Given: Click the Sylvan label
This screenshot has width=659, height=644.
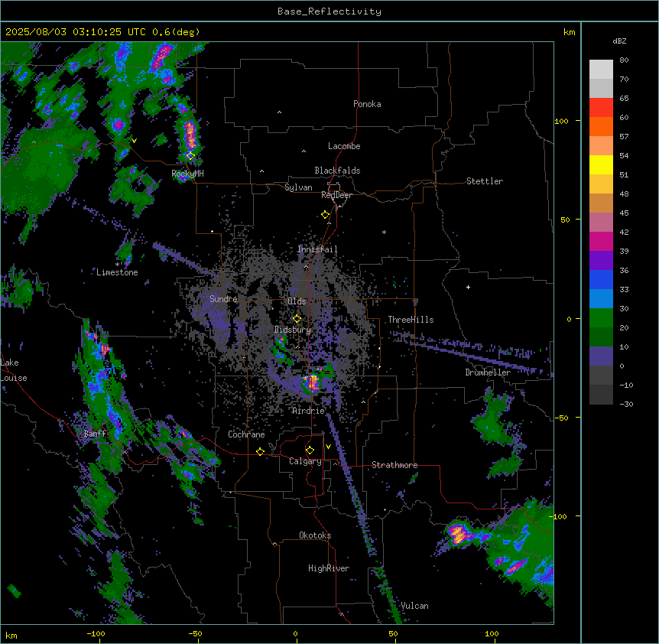Looking at the screenshot, I should [298, 187].
